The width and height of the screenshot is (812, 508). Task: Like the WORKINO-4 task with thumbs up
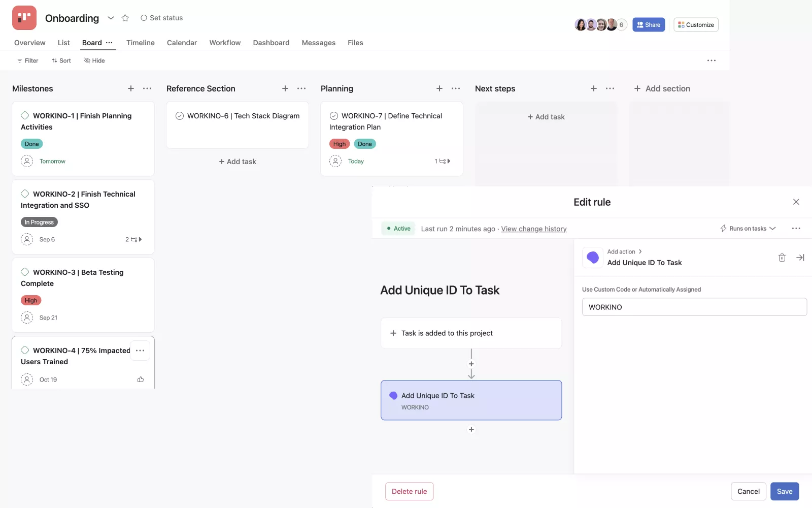pyautogui.click(x=141, y=379)
